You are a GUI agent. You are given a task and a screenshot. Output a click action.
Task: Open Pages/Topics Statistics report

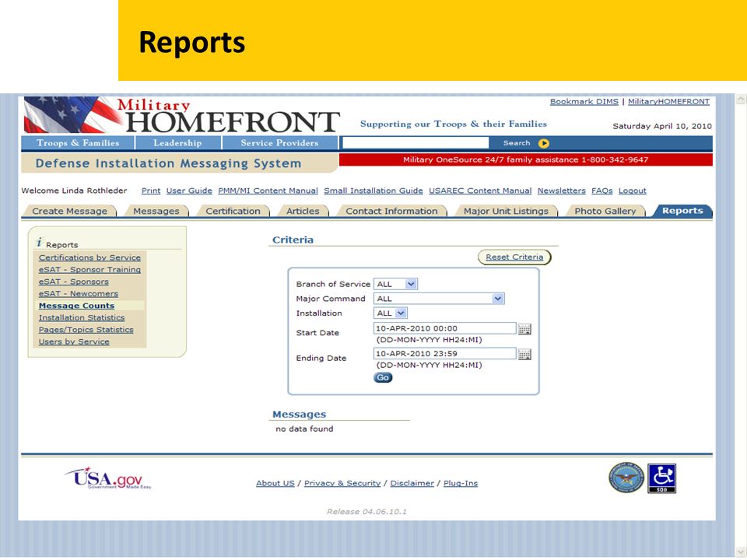(x=86, y=330)
